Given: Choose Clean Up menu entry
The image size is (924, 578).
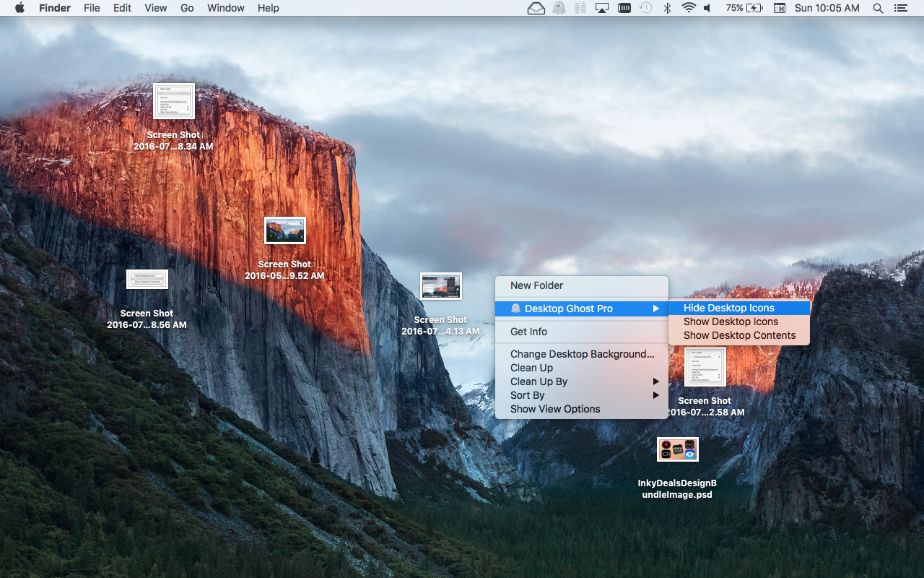Looking at the screenshot, I should [x=581, y=368].
